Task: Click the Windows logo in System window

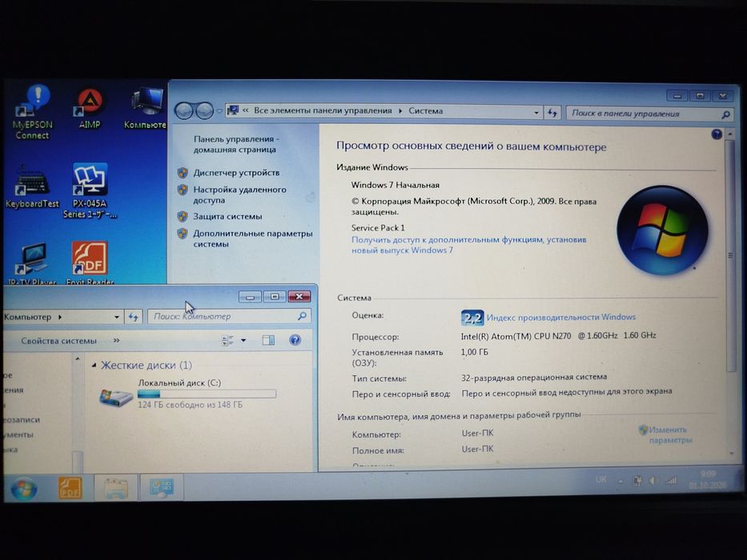Action: click(x=662, y=230)
